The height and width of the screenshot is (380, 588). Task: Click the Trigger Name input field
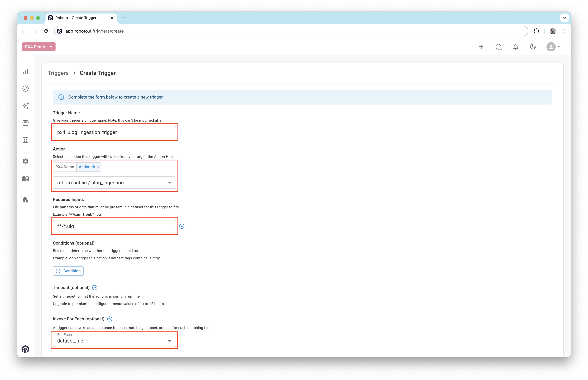[114, 132]
